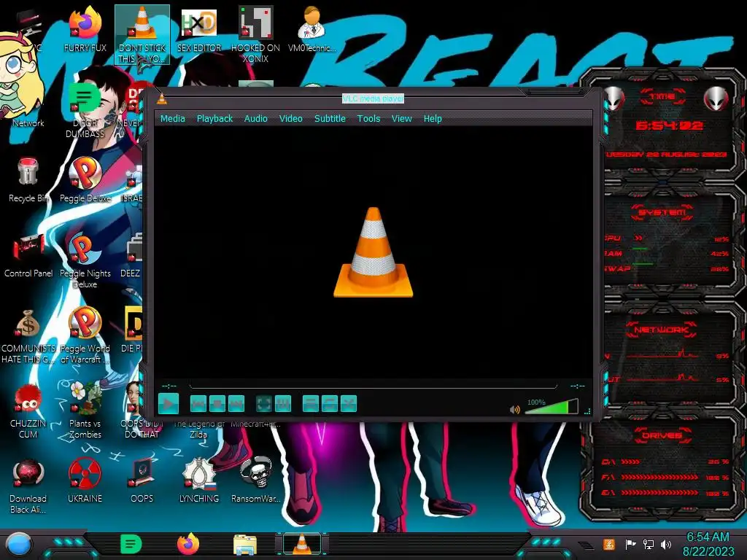The image size is (747, 560).
Task: Open the Help menu in VLC
Action: 433,119
